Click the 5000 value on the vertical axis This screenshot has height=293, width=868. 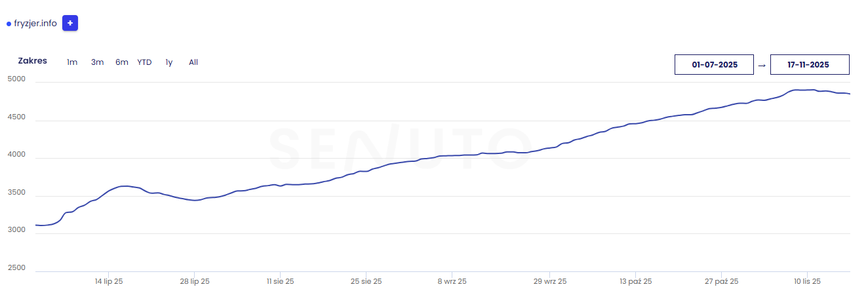[16, 79]
